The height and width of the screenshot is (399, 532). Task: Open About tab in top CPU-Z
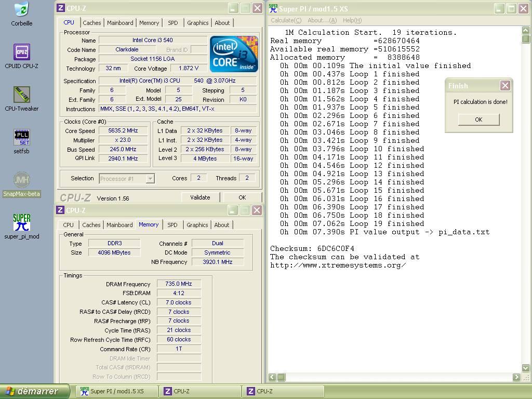tap(222, 23)
